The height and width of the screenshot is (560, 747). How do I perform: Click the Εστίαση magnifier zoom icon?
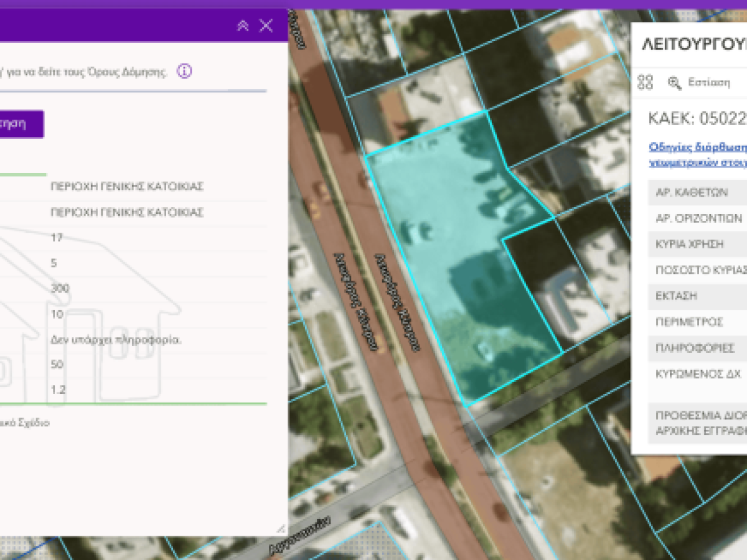675,83
